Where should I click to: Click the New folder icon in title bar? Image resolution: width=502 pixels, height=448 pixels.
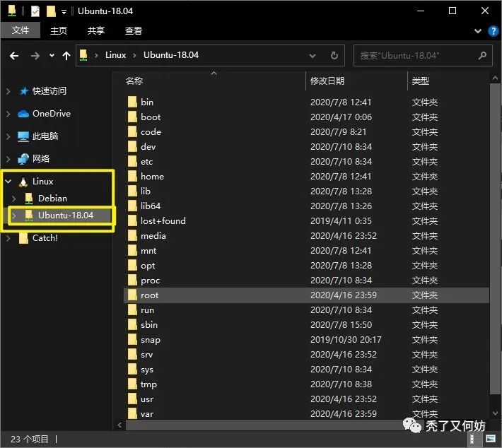coord(51,11)
